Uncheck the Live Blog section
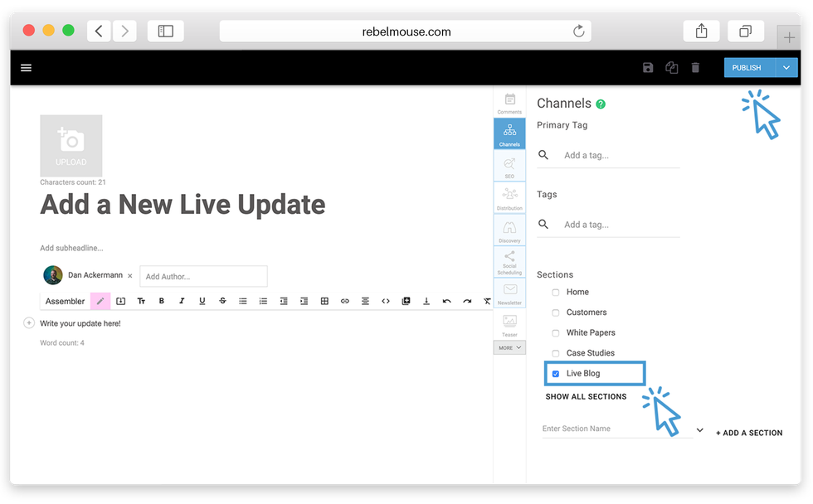Image resolution: width=813 pixels, height=504 pixels. pos(556,374)
